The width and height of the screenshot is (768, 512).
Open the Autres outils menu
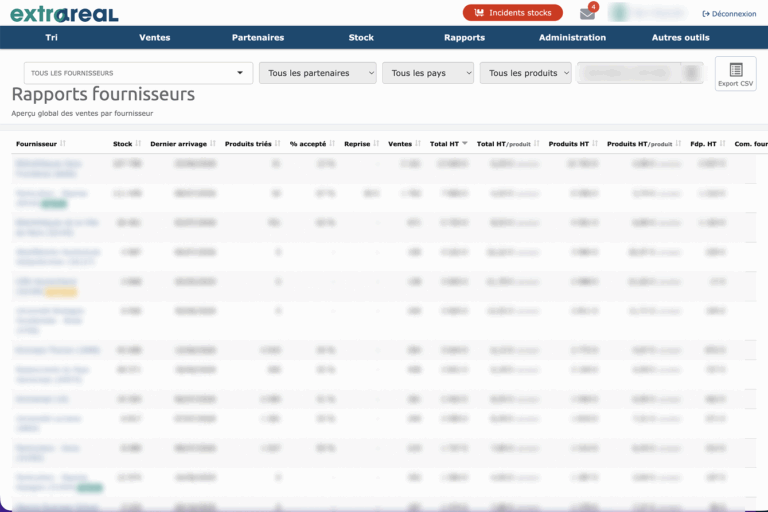point(680,38)
